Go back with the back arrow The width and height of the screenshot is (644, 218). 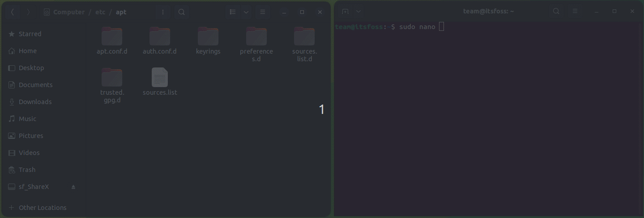pos(13,12)
